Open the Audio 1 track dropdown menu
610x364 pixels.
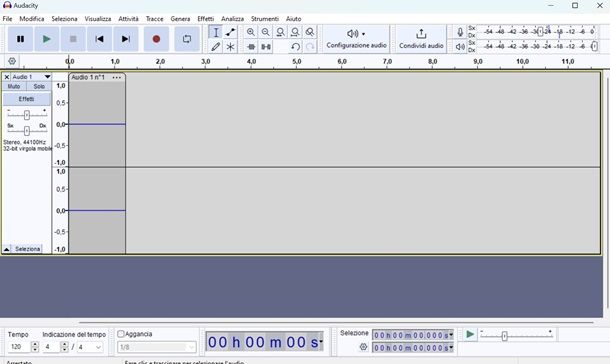click(x=47, y=77)
